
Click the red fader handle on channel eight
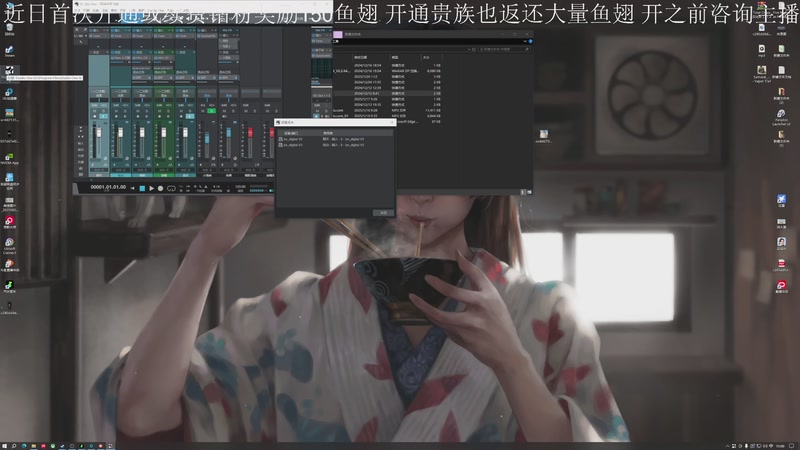tap(250, 133)
